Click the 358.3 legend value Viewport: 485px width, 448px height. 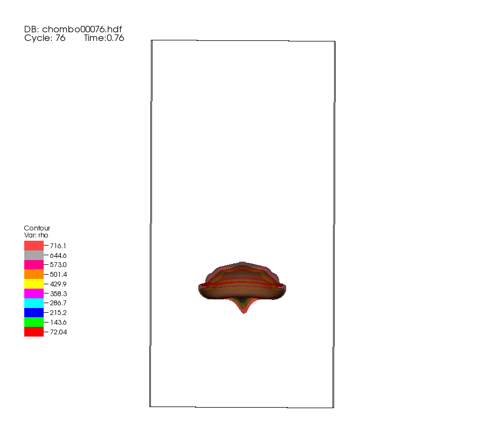point(58,293)
